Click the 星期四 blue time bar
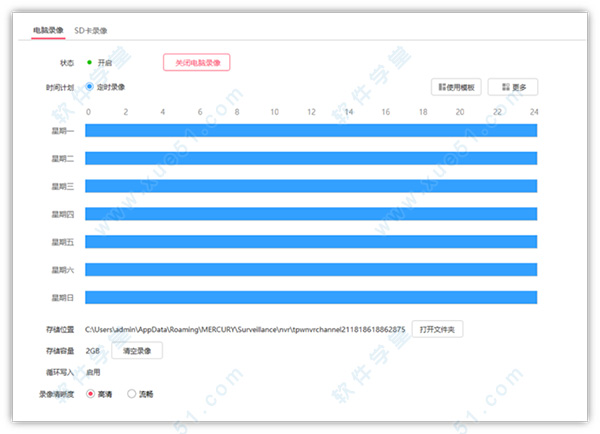This screenshot has width=600, height=434. 311,214
